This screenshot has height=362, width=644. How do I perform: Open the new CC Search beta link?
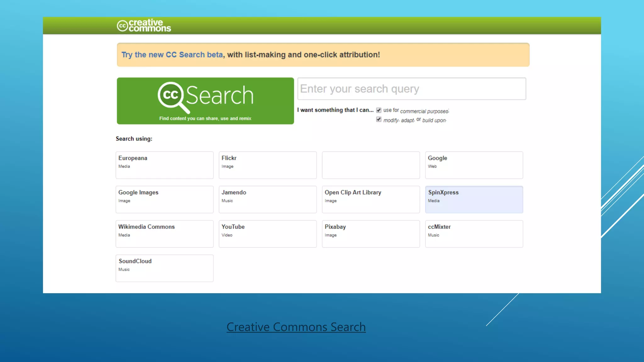[x=172, y=54]
